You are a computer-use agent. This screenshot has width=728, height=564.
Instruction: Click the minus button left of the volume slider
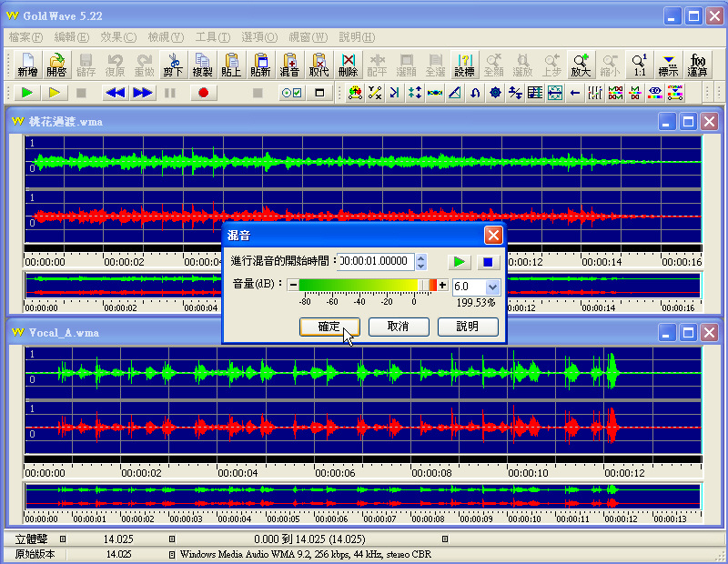293,285
